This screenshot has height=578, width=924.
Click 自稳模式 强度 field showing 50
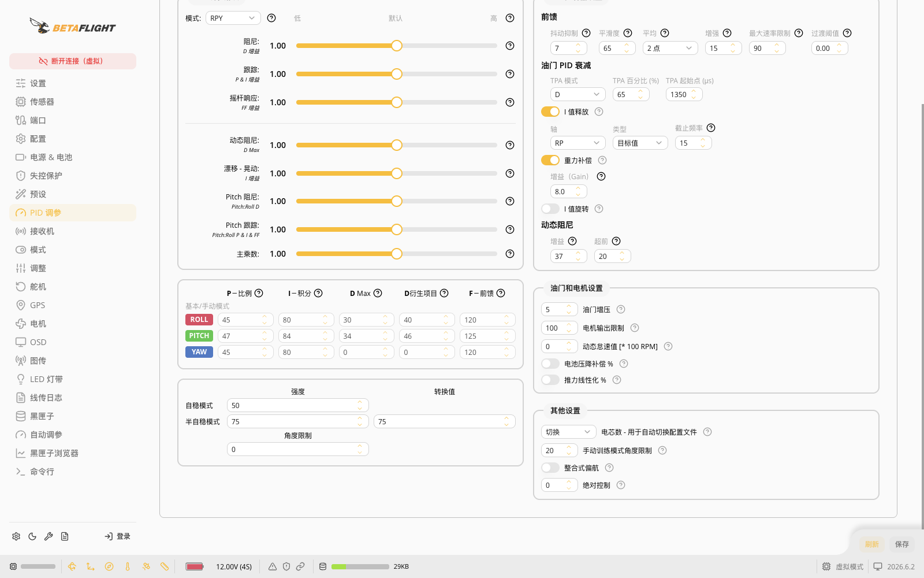[x=298, y=405]
